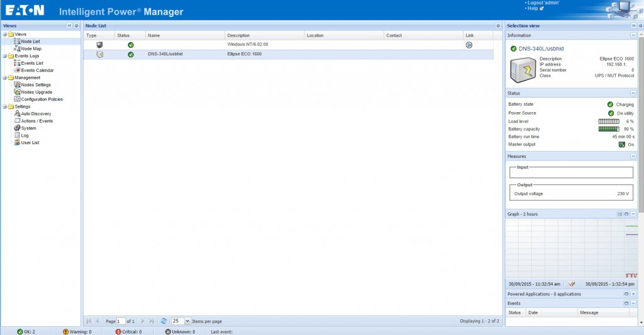Click the Windows computer type icon
The image size is (644, 335).
pos(99,45)
